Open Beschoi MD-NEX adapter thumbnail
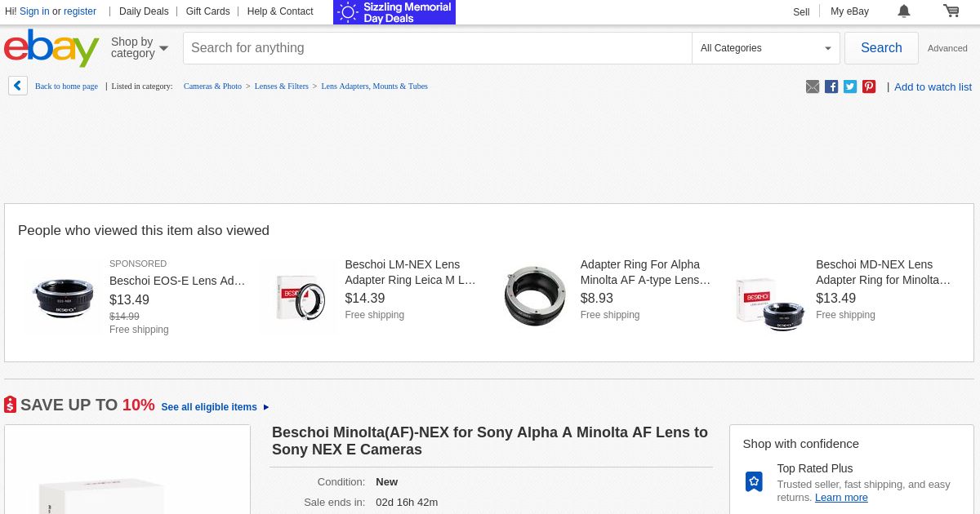 [x=770, y=297]
